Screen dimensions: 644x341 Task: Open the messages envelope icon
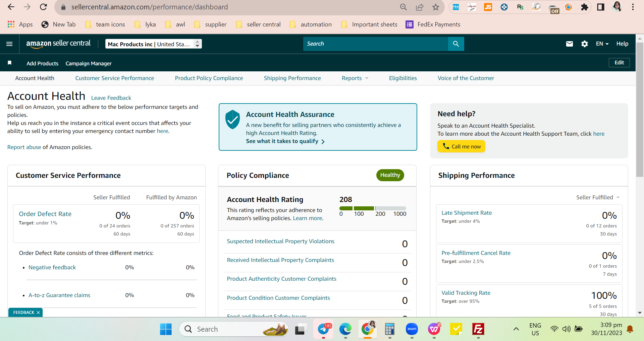tap(569, 44)
